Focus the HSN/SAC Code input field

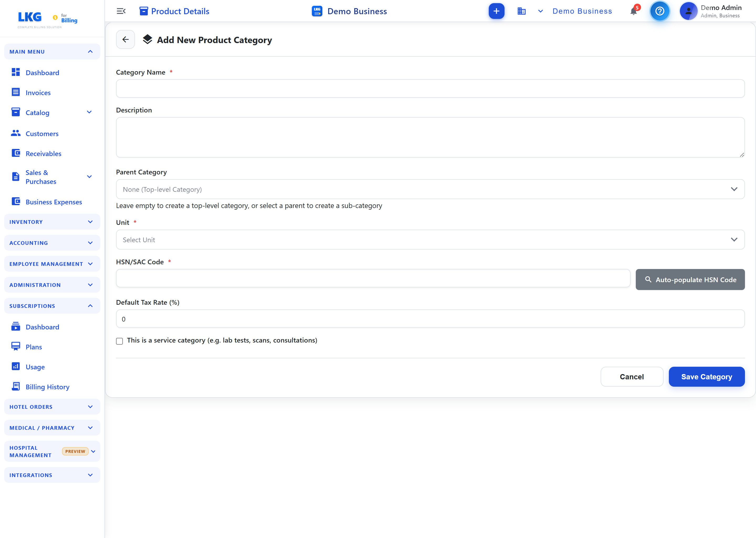[x=373, y=278]
